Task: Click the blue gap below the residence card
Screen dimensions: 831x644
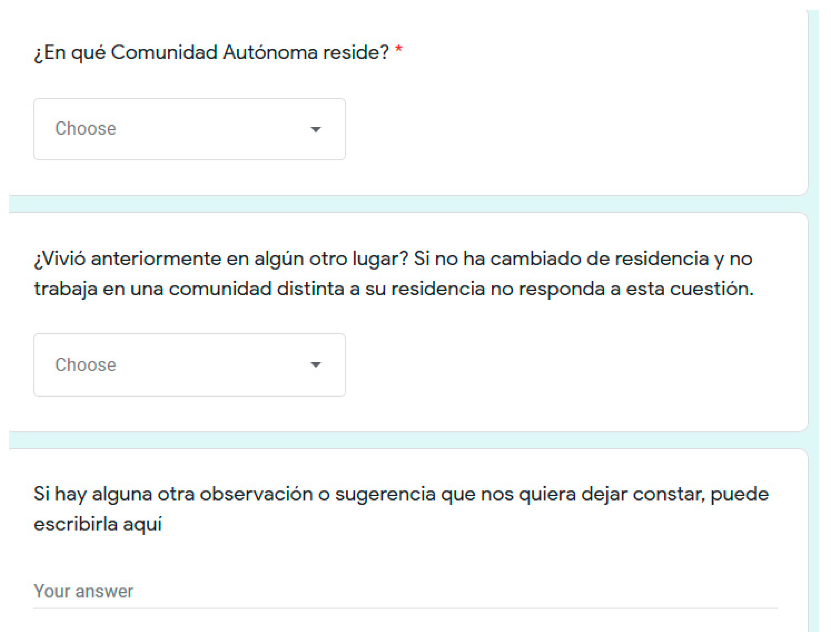Action: [407, 204]
